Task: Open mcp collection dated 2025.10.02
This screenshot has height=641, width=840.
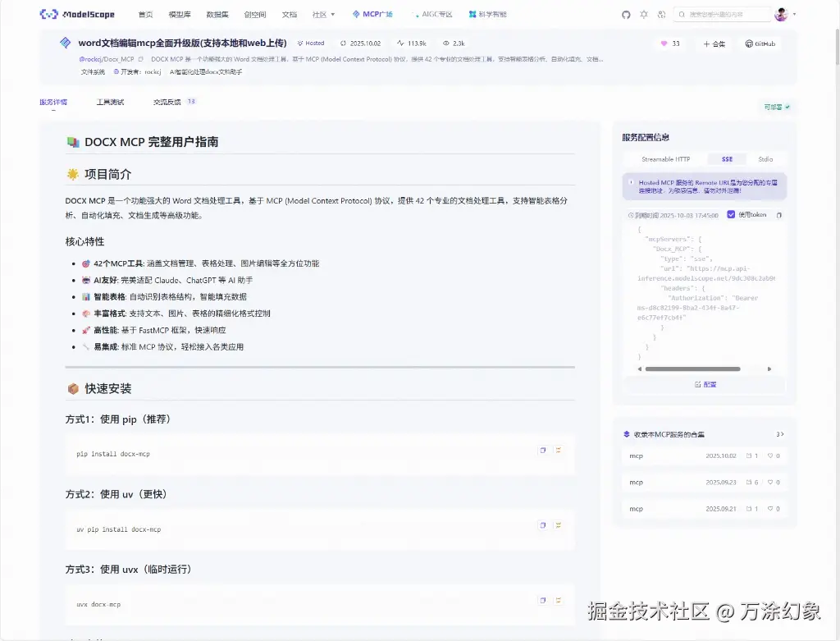Action: (x=704, y=456)
